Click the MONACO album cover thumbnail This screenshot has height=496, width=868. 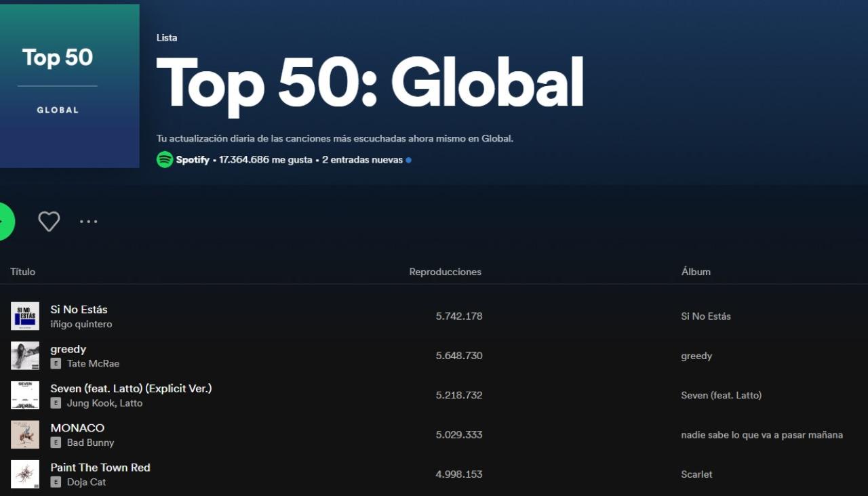(25, 434)
